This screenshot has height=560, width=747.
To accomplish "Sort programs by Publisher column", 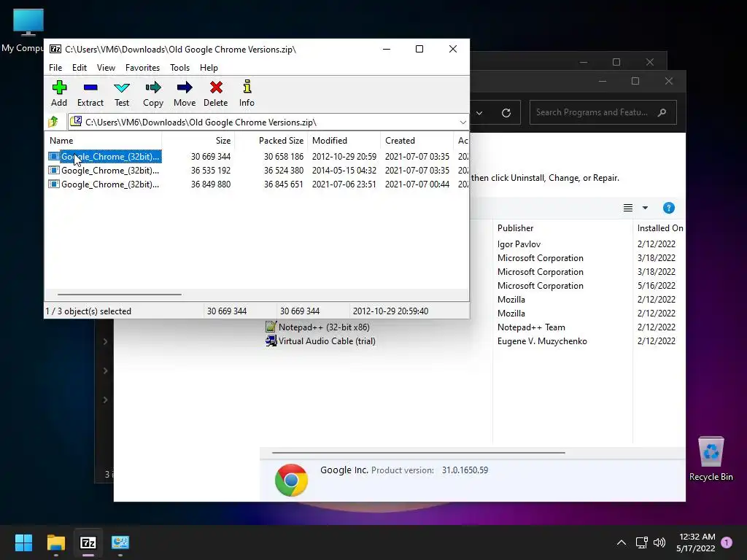I will click(x=562, y=228).
